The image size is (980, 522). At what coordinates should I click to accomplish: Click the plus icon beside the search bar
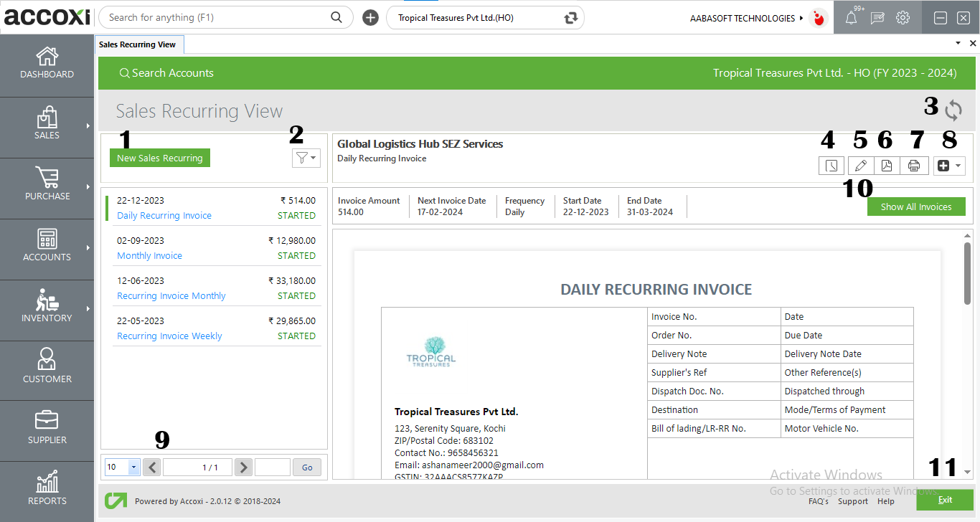click(370, 18)
